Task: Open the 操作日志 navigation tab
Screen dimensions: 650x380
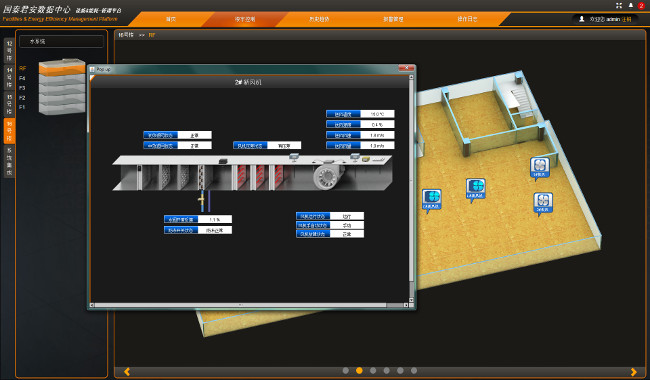Action: [x=467, y=19]
